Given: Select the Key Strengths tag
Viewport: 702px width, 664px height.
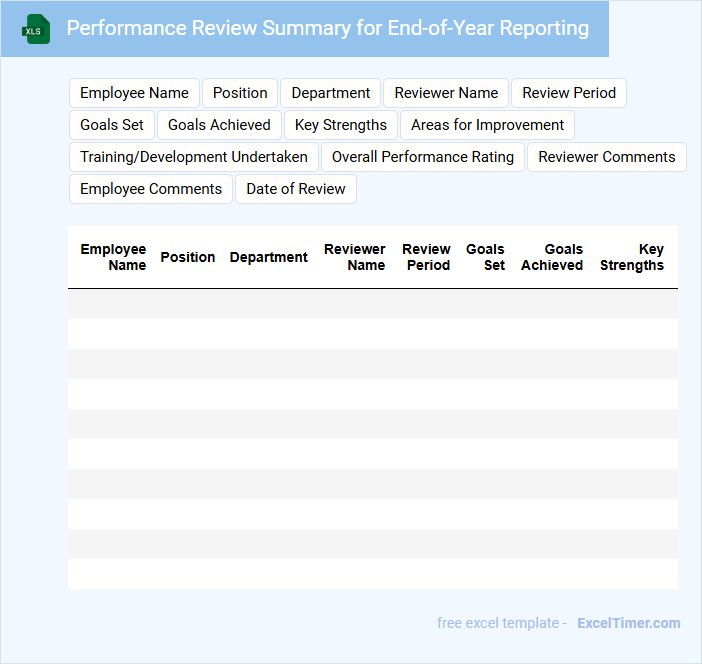Looking at the screenshot, I should [x=340, y=125].
